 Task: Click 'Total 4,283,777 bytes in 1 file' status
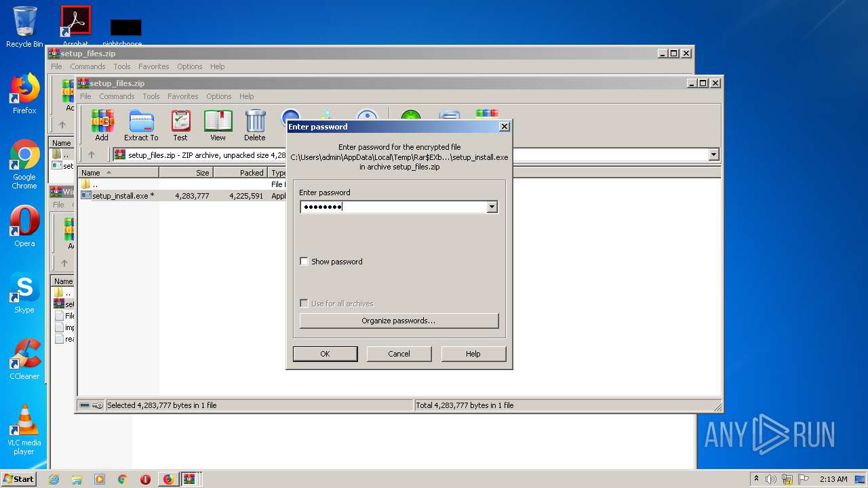[x=465, y=405]
